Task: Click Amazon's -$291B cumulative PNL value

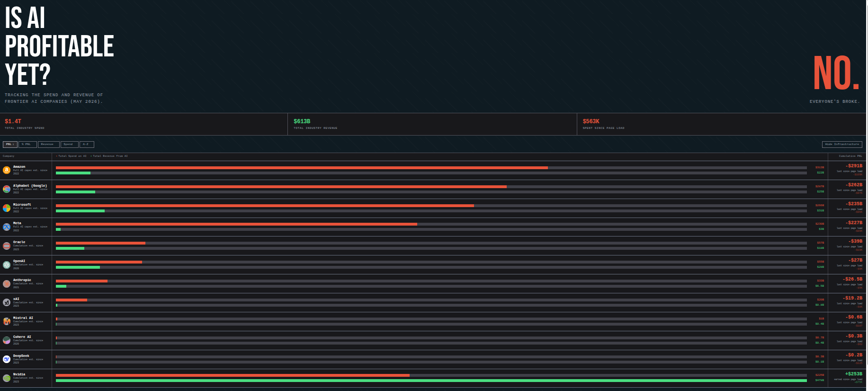Action: coord(854,166)
